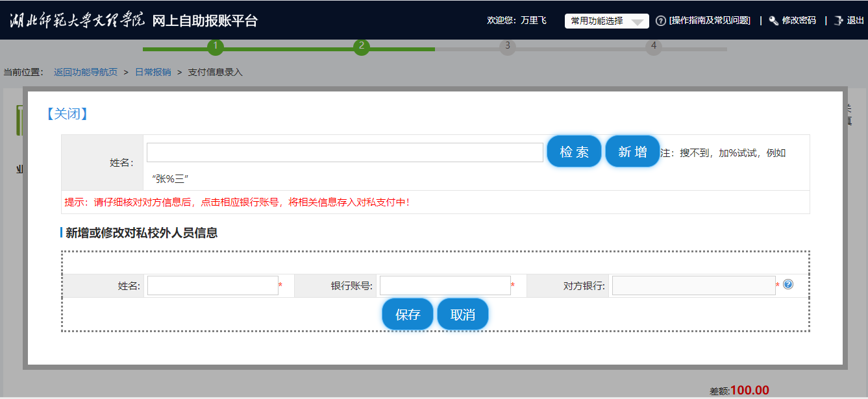The height and width of the screenshot is (399, 868).
Task: Click the 修改密码 key icon
Action: point(773,21)
